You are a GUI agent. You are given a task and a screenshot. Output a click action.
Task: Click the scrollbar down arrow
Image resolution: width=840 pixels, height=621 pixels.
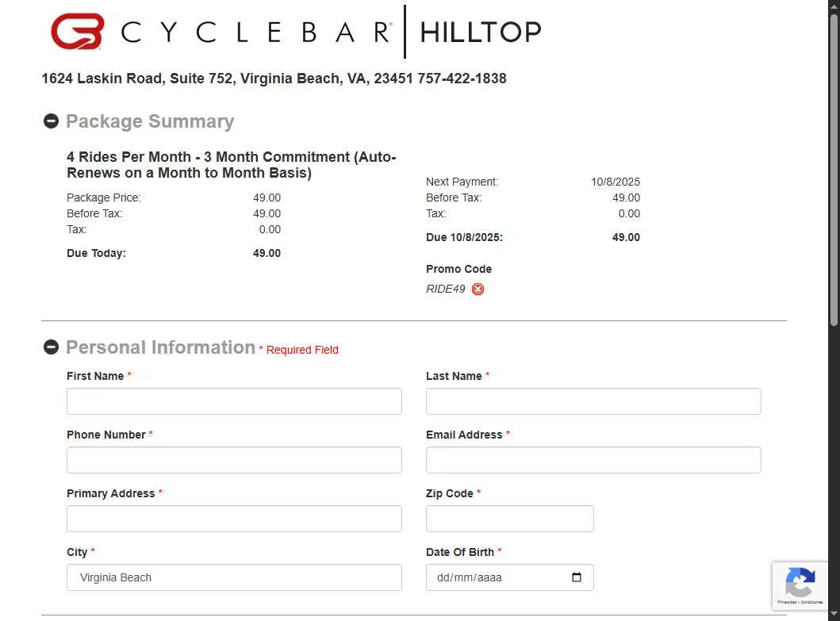(x=834, y=615)
